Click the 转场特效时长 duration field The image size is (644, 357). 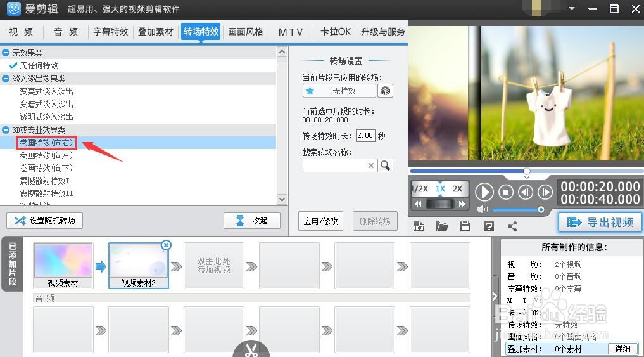pos(365,135)
